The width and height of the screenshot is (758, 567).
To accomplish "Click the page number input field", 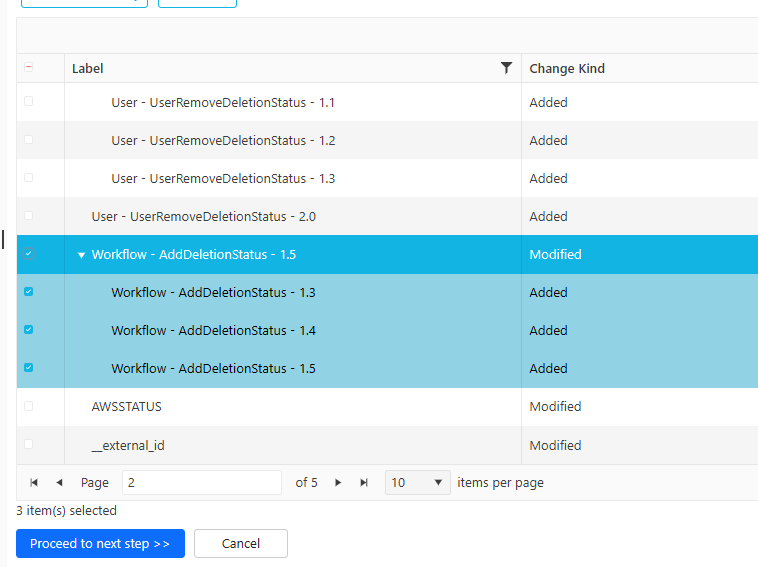I will (201, 482).
